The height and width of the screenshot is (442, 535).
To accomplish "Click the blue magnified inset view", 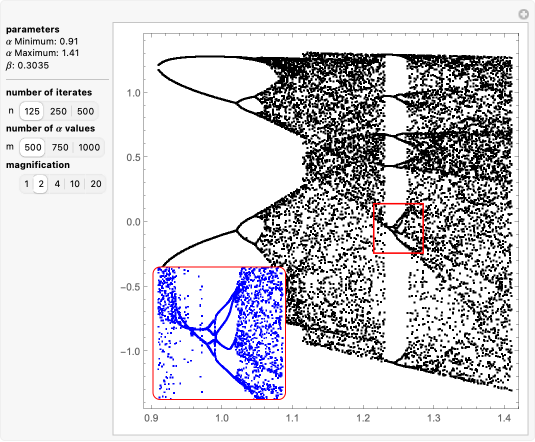I will pyautogui.click(x=219, y=333).
